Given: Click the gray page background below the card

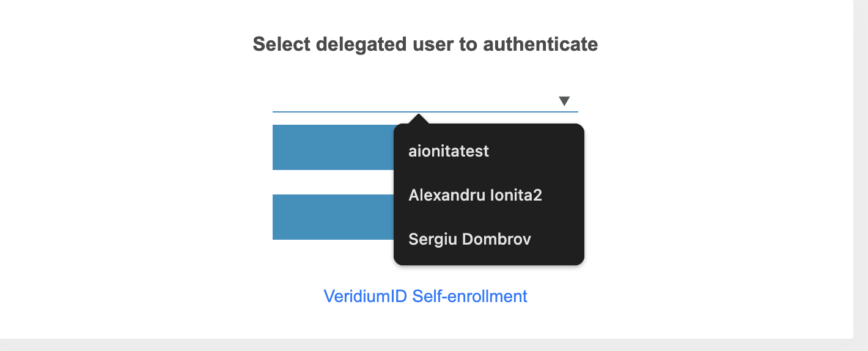Looking at the screenshot, I should click(428, 345).
